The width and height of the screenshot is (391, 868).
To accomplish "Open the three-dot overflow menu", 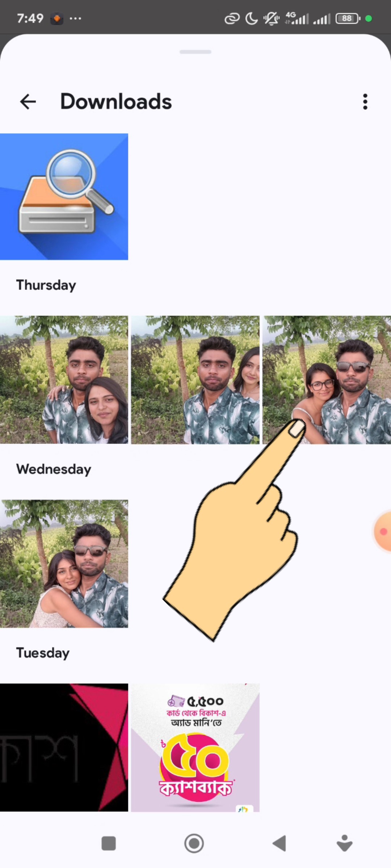I will 365,102.
